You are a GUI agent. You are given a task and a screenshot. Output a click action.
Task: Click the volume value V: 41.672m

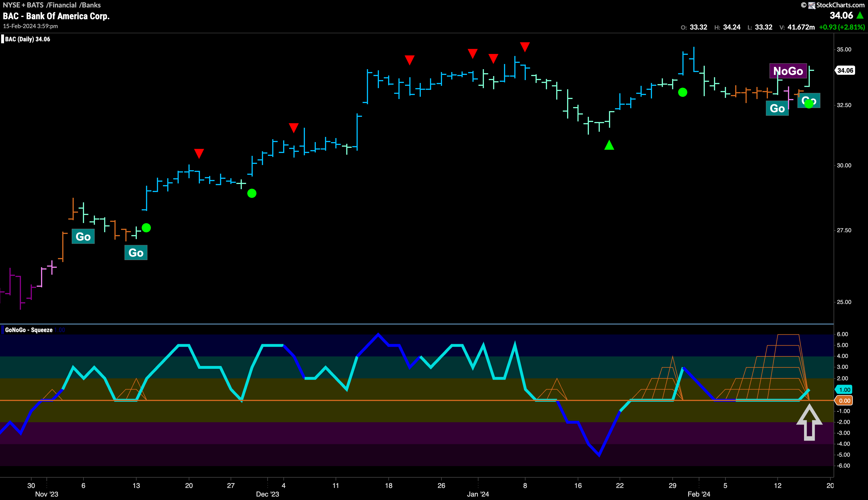click(x=797, y=27)
